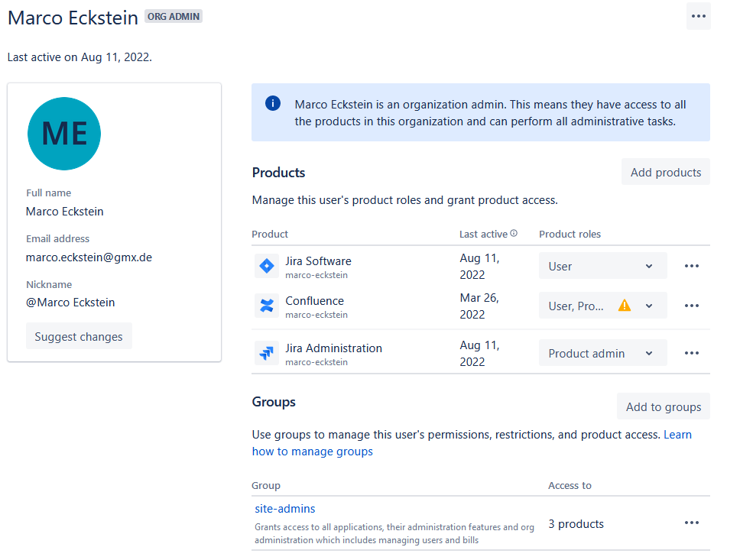740x560 pixels.
Task: Click the info icon in the admin notice banner
Action: tap(273, 102)
